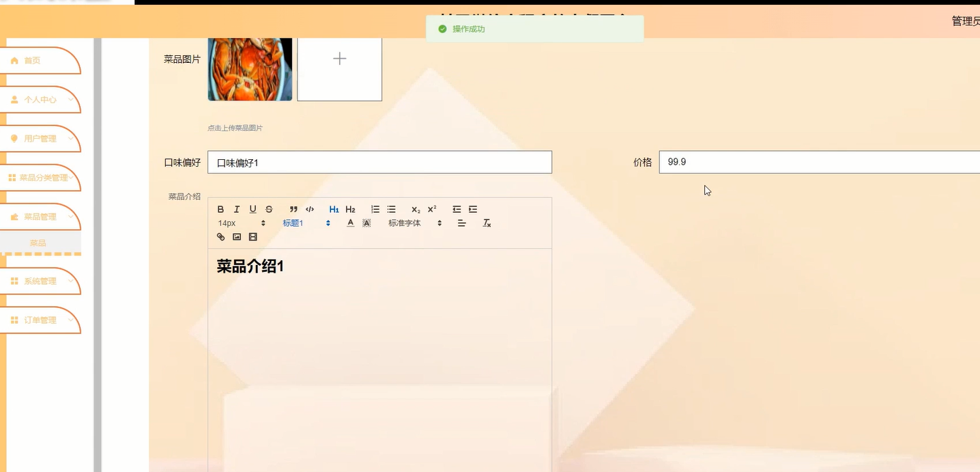Open the text color picker
This screenshot has height=472, width=980.
(350, 223)
